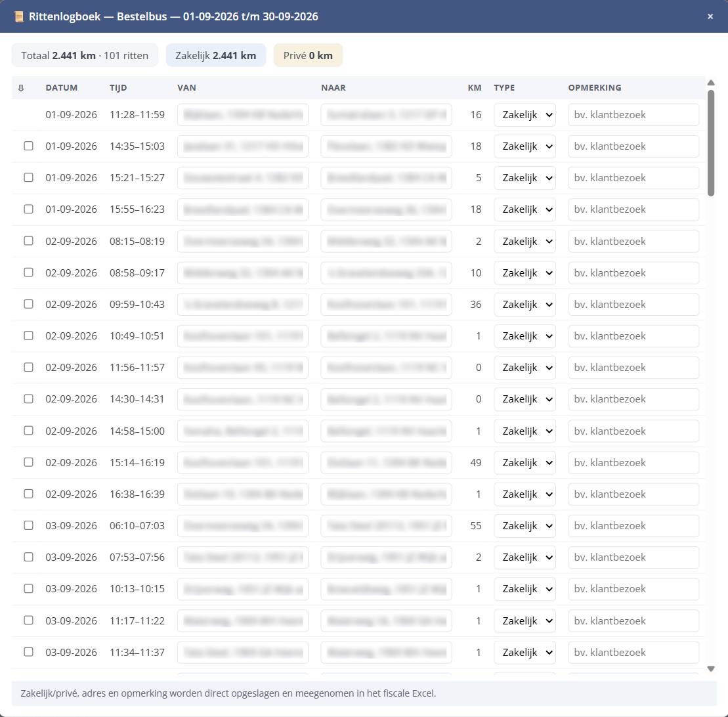Tick the 03-09-2026 11:17–11:22 trip checkbox
Screen dimensions: 728x717
[x=28, y=620]
